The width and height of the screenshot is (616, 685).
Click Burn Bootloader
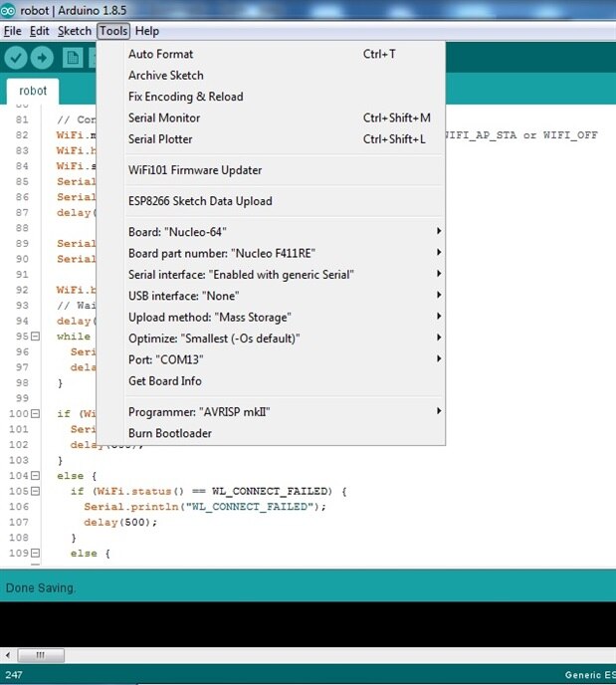pos(170,433)
